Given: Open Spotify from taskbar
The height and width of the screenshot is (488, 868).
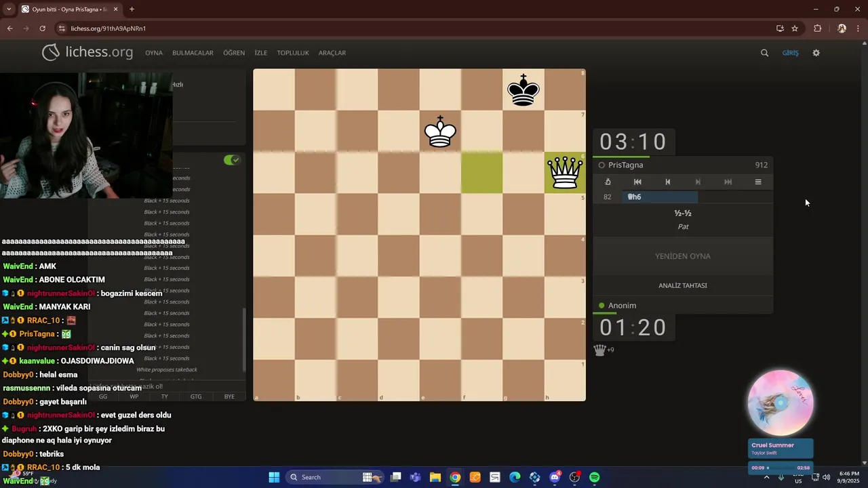Looking at the screenshot, I should [595, 477].
